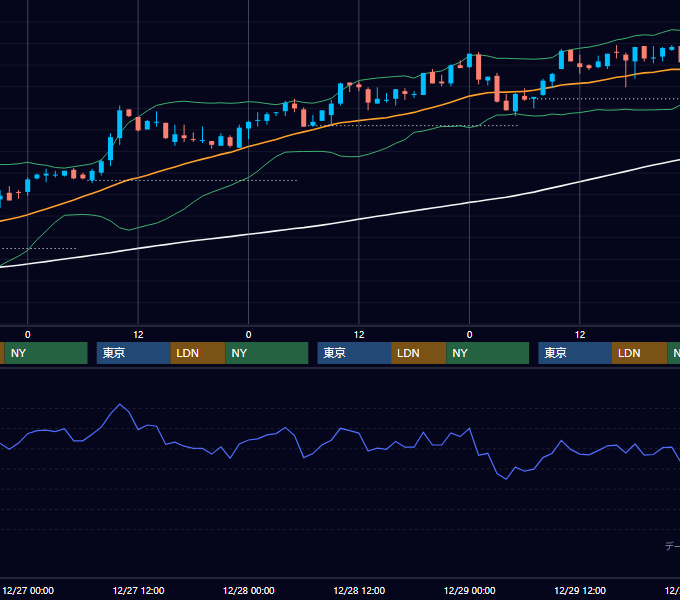This screenshot has width=680, height=600.
Task: Click the 12/29 12:00 date label
Action: click(580, 590)
